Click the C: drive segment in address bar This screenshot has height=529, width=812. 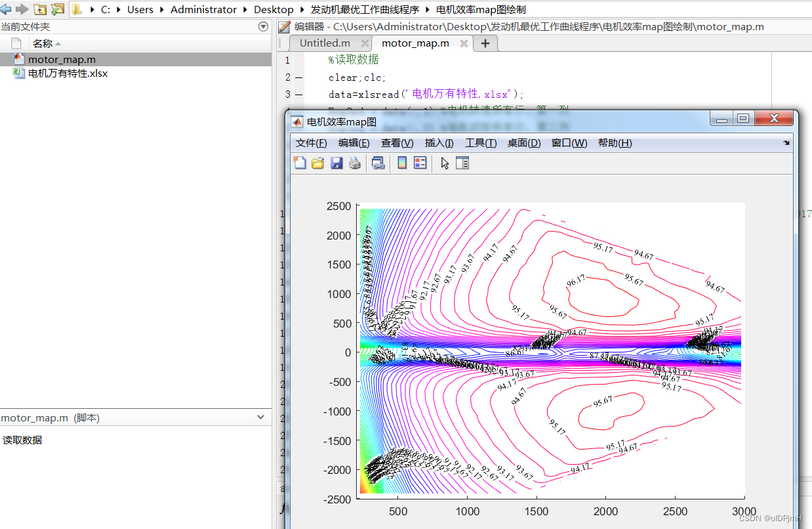coord(106,10)
